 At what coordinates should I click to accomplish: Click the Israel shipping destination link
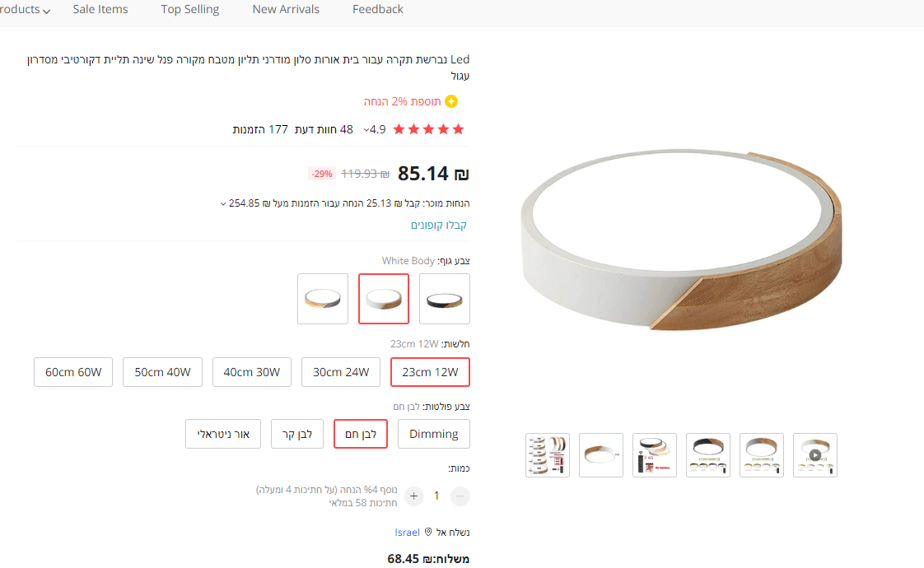[407, 533]
